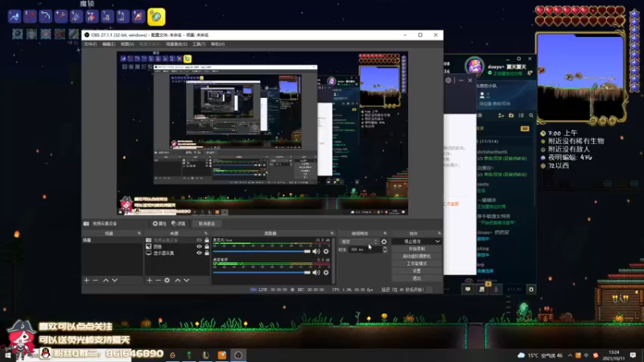
Task: Open the 文件(F) menu in OBS
Action: (90, 44)
